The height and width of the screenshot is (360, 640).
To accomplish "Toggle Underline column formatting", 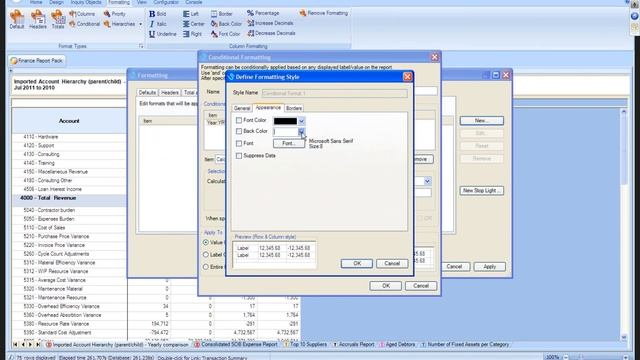I will click(x=163, y=34).
